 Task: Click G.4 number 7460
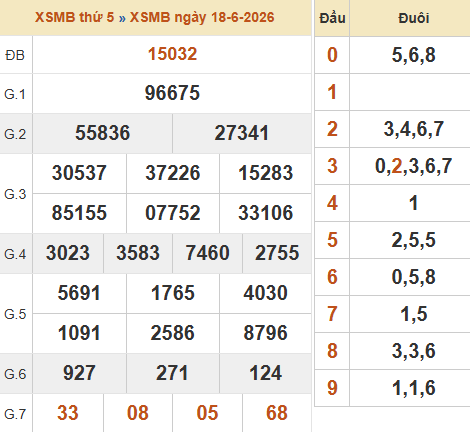pyautogui.click(x=207, y=253)
